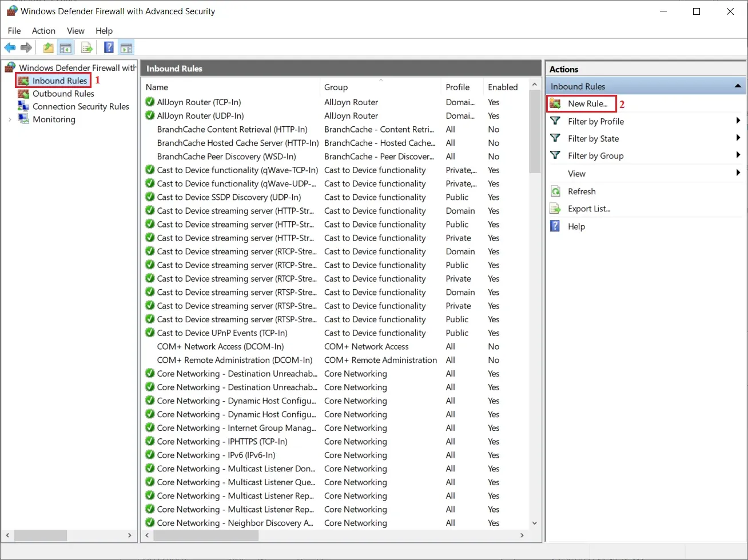This screenshot has height=560, width=748.
Task: Sort rules by the Enabled column header
Action: point(503,87)
